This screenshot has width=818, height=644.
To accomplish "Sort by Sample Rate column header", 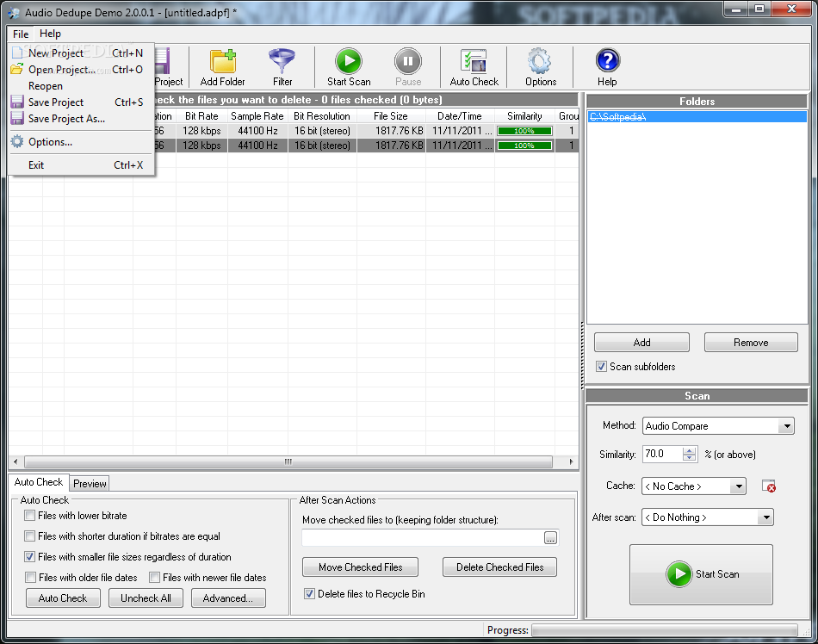I will [x=257, y=116].
